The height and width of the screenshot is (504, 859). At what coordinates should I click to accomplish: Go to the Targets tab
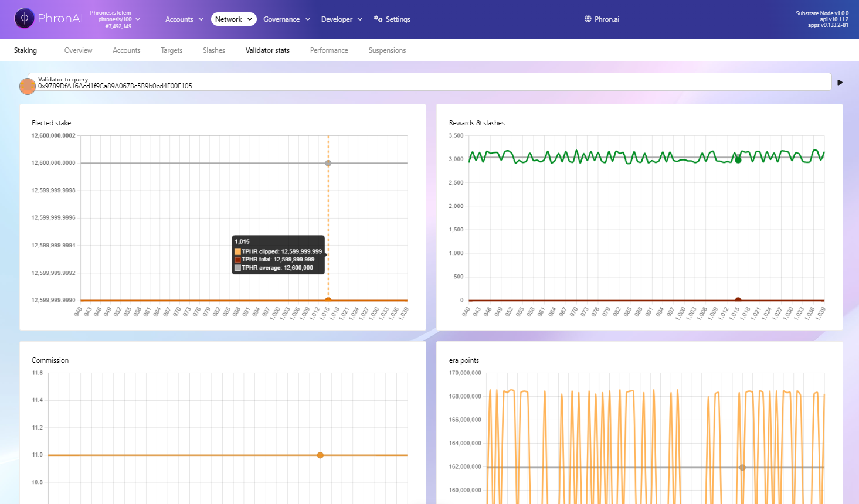(172, 50)
